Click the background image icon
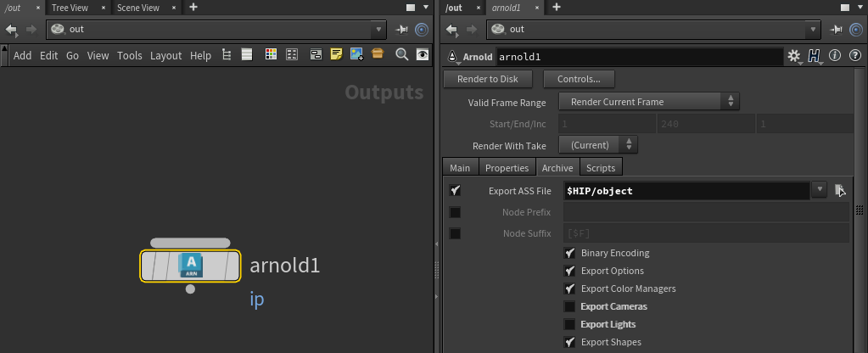 pyautogui.click(x=357, y=54)
